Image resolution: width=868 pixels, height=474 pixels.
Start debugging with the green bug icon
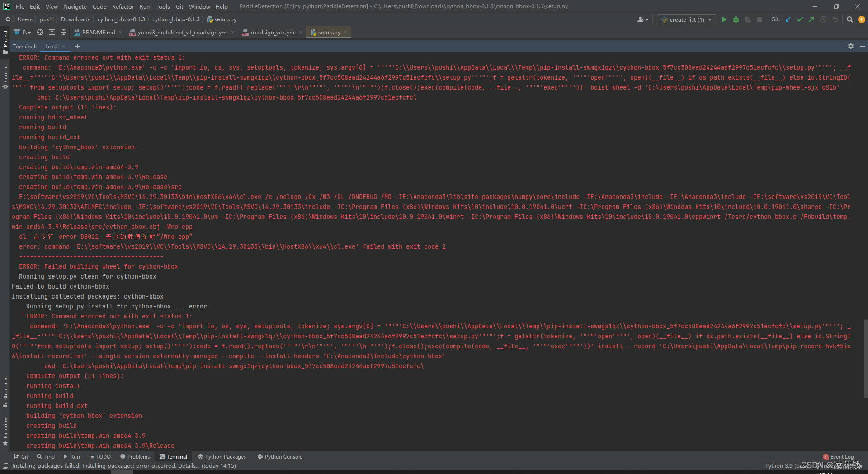736,19
